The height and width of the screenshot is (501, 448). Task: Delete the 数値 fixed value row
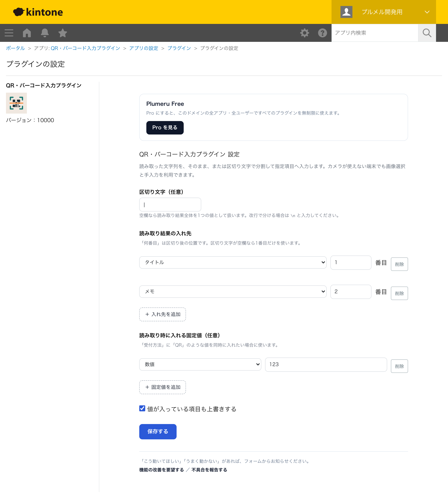399,366
